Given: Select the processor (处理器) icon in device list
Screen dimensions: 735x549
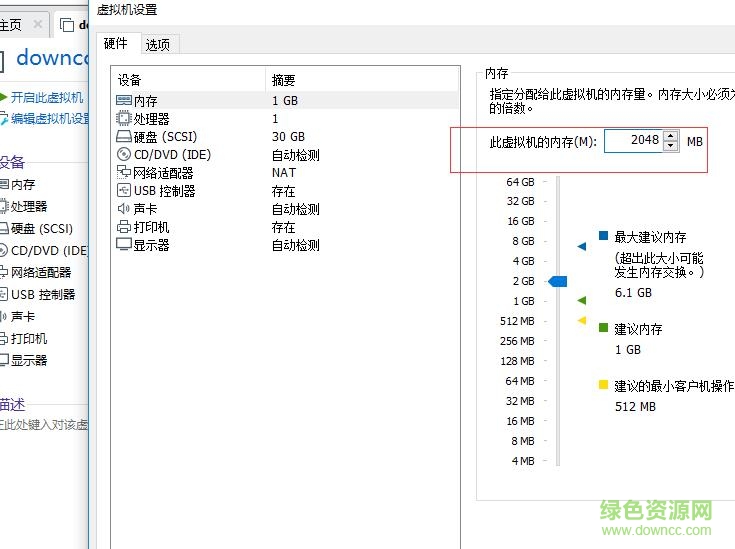Looking at the screenshot, I should pos(124,119).
